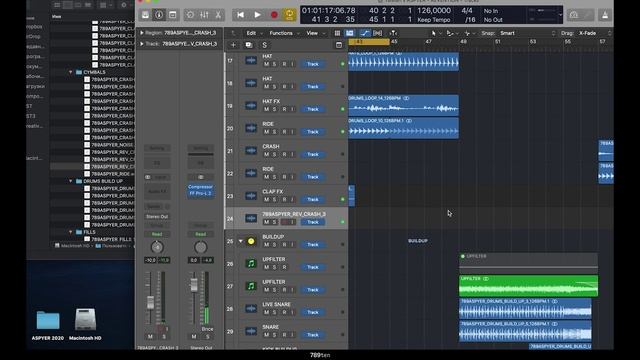The height and width of the screenshot is (360, 640).
Task: Select the DRUMS_LOOP region on RIDE track
Action: [403, 128]
